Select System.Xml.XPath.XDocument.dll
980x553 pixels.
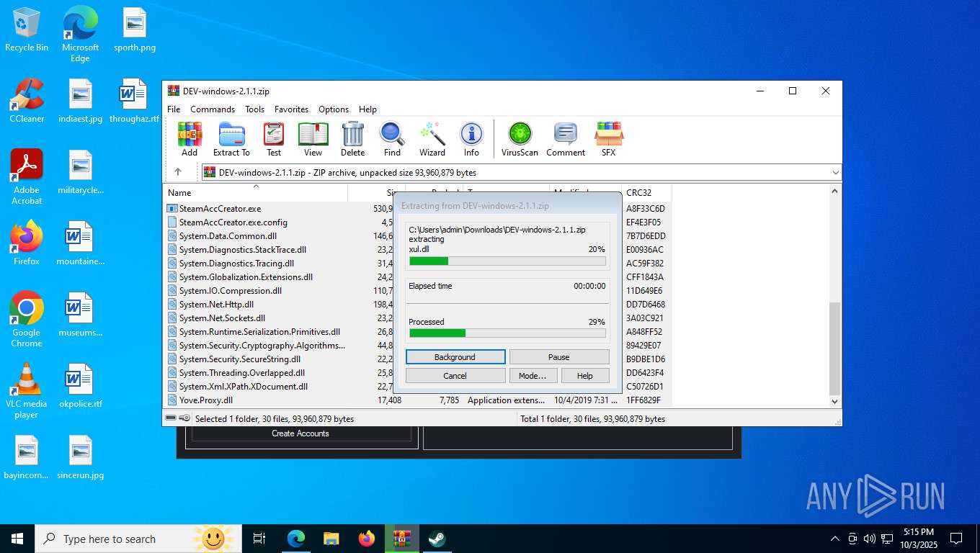pos(244,387)
